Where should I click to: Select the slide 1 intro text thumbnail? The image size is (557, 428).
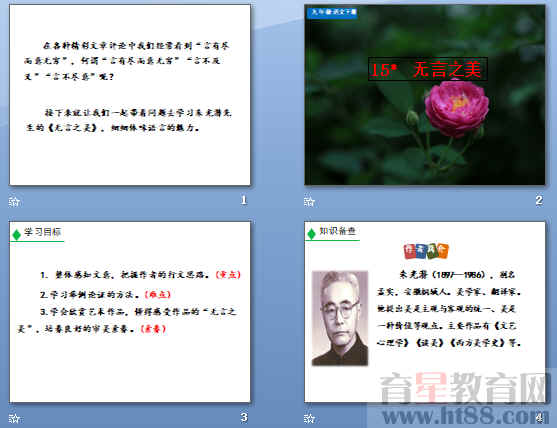pyautogui.click(x=130, y=95)
